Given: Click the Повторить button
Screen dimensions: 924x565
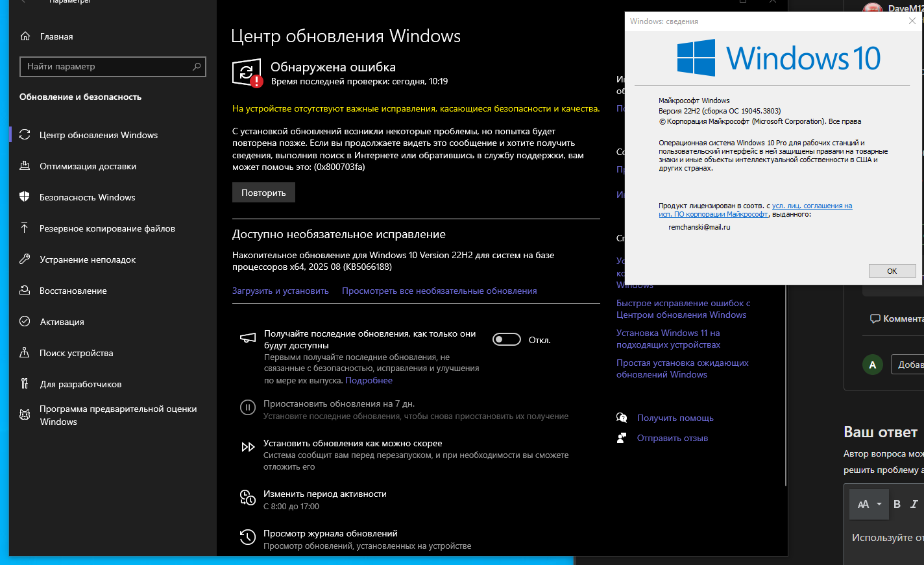Looking at the screenshot, I should coord(263,193).
